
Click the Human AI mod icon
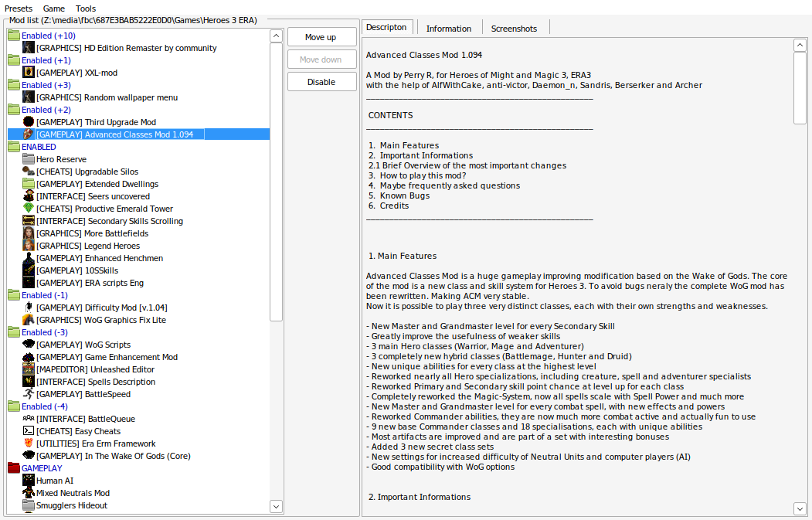point(29,481)
